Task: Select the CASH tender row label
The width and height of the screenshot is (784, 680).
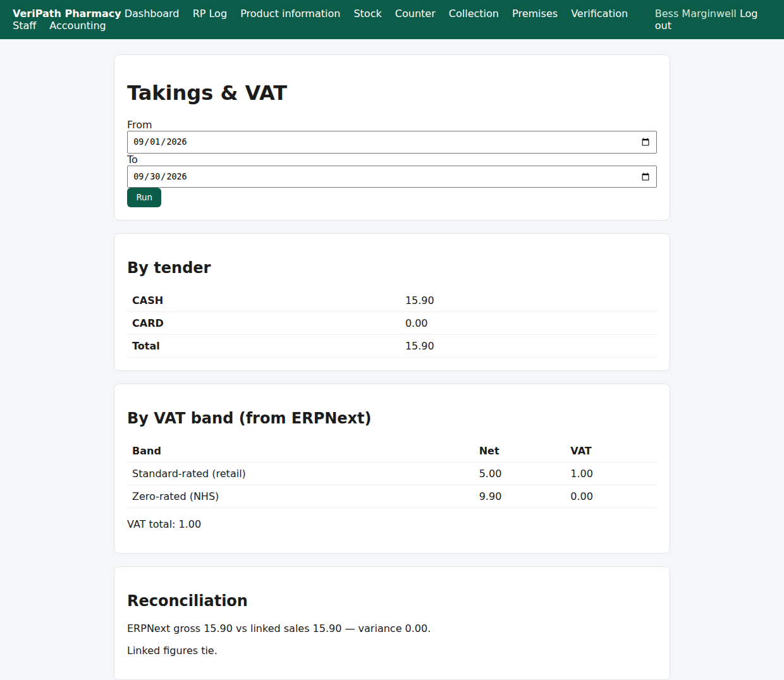Action: pyautogui.click(x=148, y=301)
